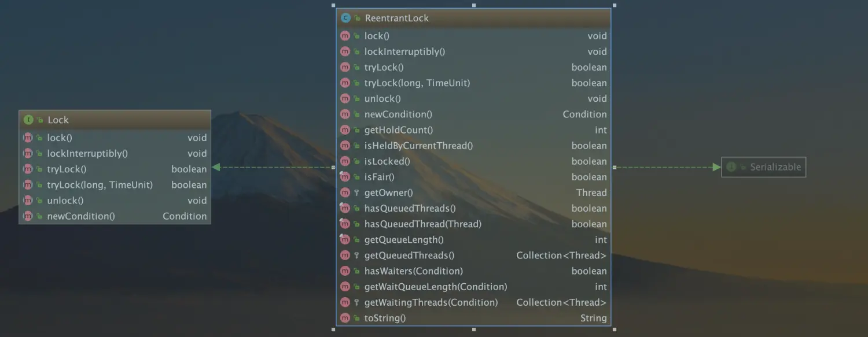
Task: Click String return type of toString()
Action: coord(594,318)
